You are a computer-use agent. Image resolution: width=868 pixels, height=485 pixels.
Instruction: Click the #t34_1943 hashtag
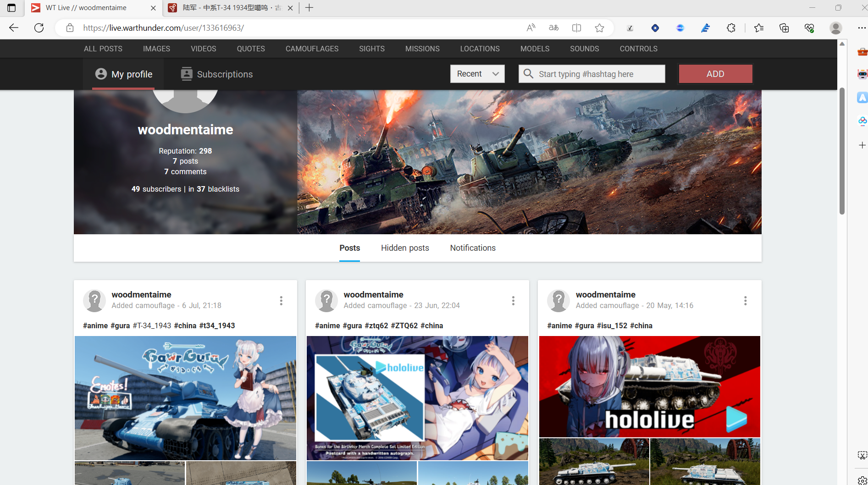point(217,325)
